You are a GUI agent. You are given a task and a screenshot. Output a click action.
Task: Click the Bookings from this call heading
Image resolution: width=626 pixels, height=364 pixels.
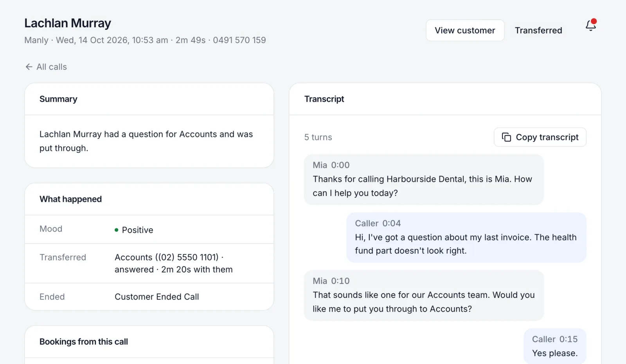click(84, 341)
